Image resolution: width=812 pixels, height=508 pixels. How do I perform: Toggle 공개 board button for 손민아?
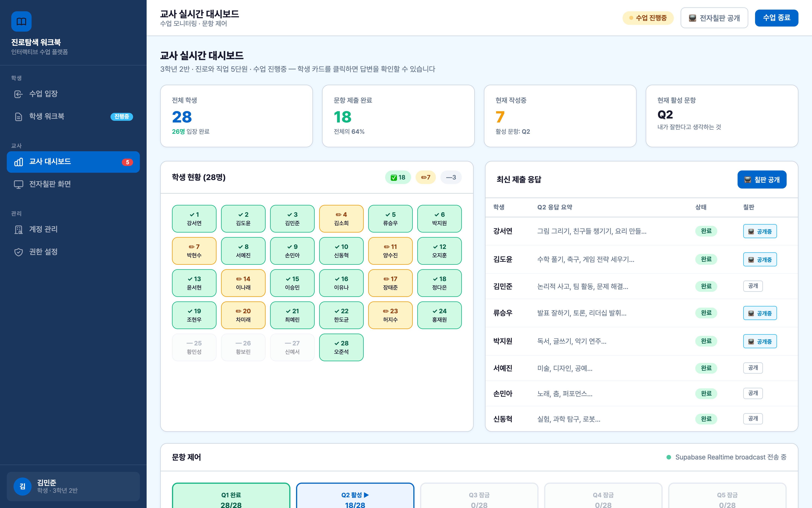[x=753, y=393]
